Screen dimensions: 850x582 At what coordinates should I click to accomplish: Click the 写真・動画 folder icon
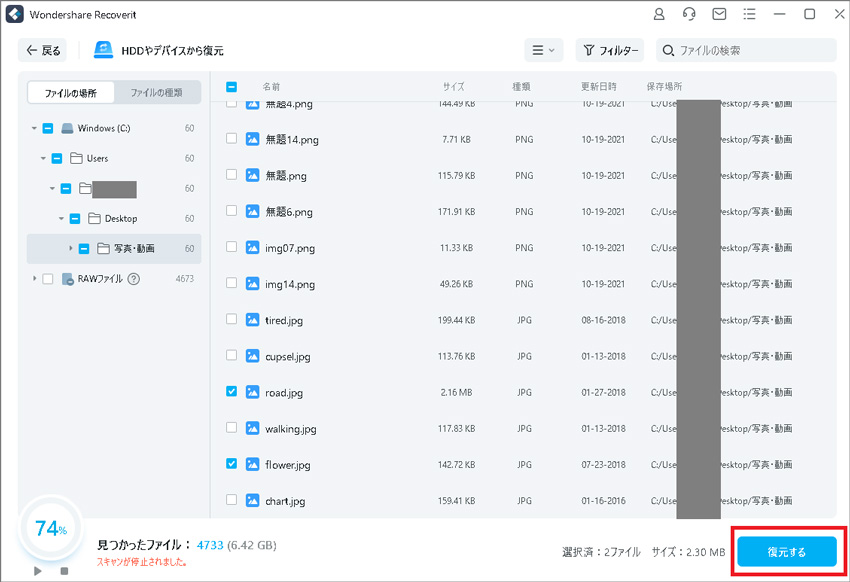[104, 249]
